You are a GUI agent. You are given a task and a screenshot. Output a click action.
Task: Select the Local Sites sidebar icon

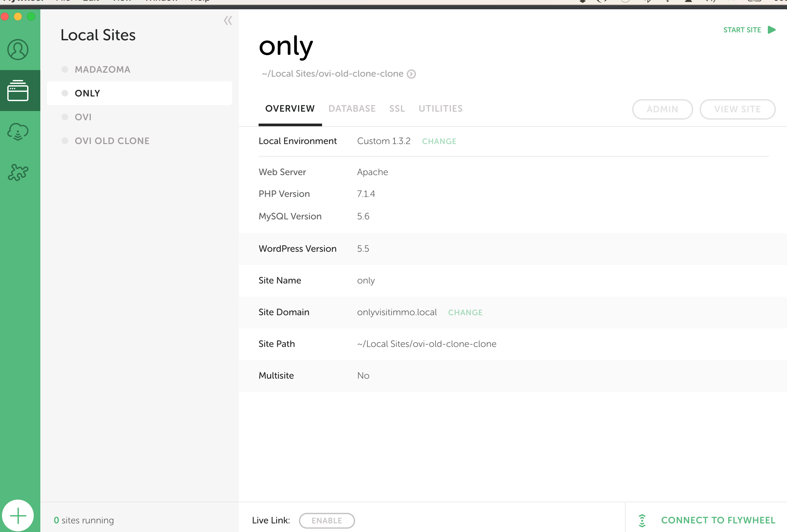click(18, 90)
